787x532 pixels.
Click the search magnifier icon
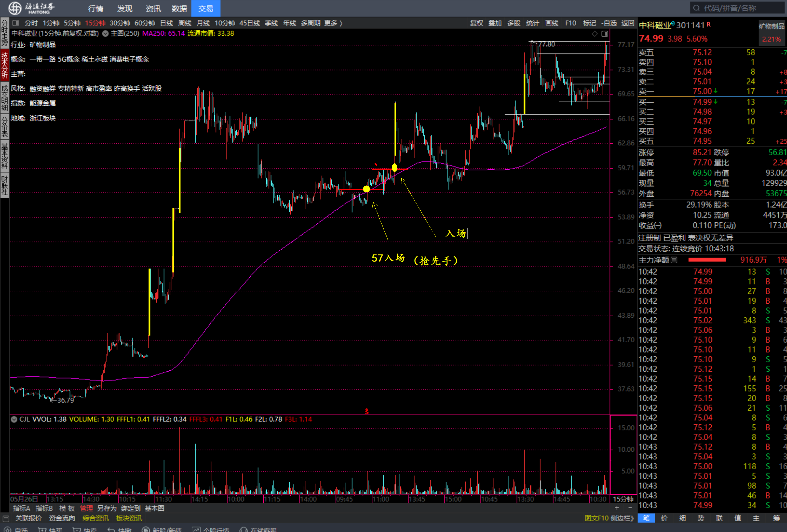tap(696, 8)
